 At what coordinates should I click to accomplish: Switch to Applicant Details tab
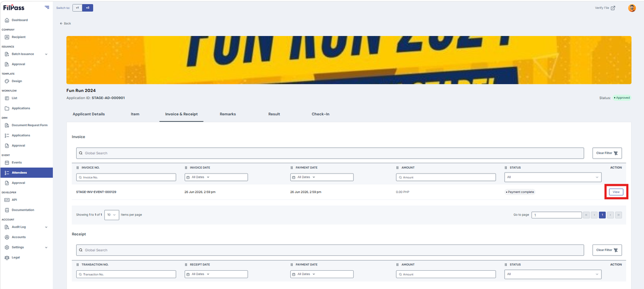point(89,114)
